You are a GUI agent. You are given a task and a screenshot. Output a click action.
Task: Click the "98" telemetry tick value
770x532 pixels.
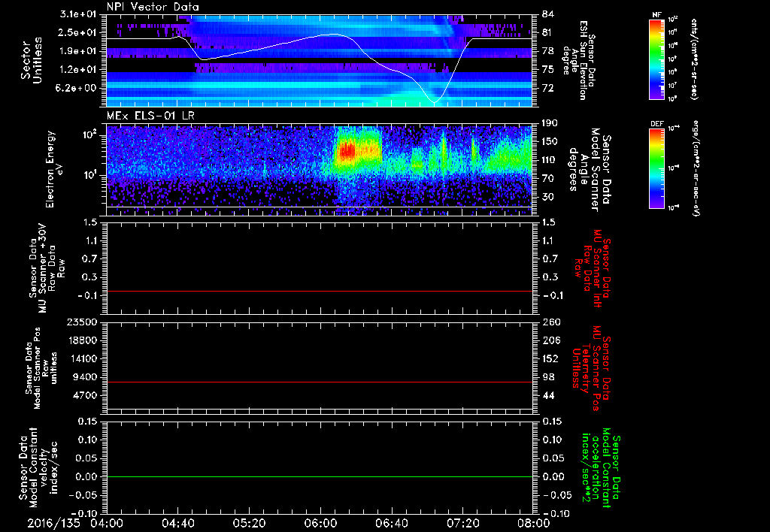click(548, 377)
